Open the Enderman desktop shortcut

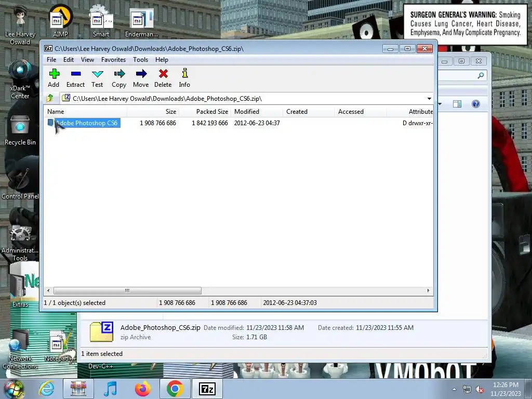pyautogui.click(x=141, y=22)
